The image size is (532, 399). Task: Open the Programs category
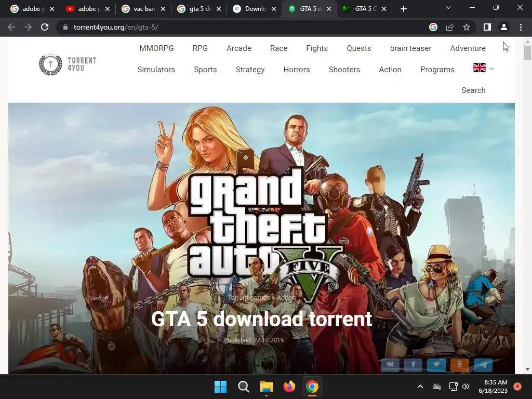coord(437,70)
